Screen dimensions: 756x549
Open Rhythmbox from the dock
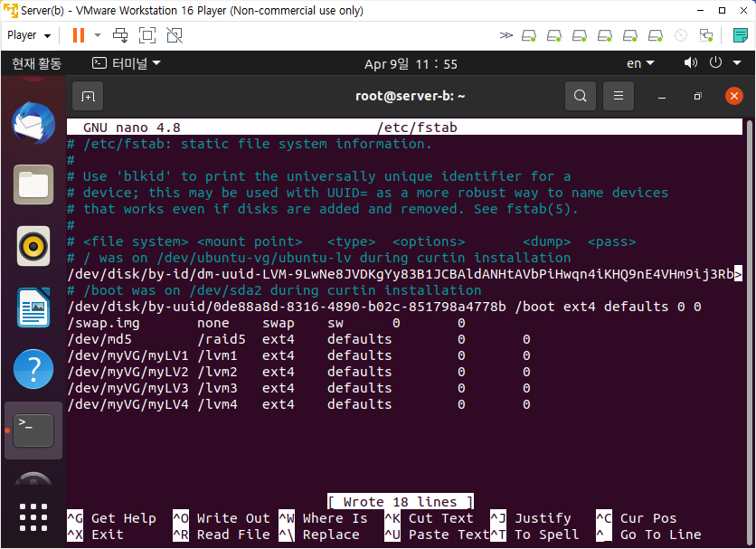tap(33, 246)
